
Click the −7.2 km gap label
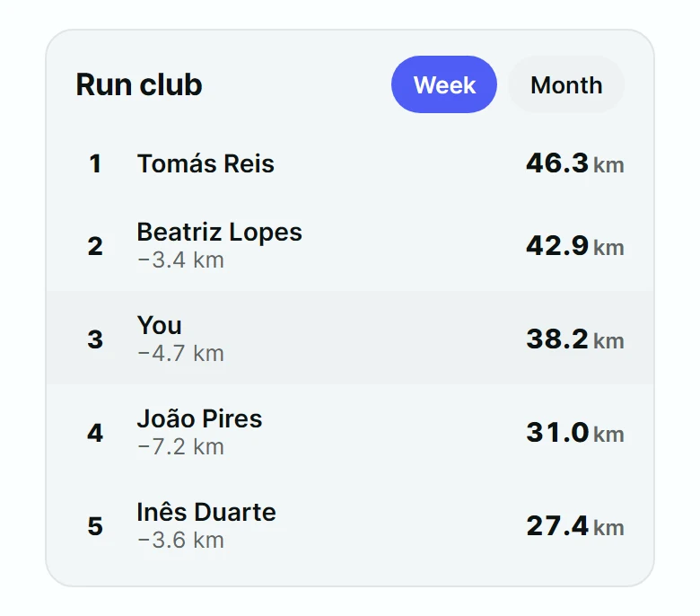pyautogui.click(x=180, y=446)
